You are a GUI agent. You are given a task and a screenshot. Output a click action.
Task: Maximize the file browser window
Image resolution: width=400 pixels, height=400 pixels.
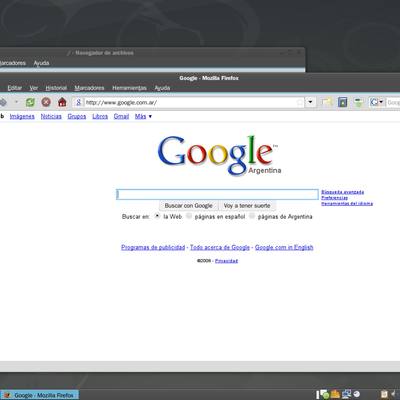pos(290,52)
